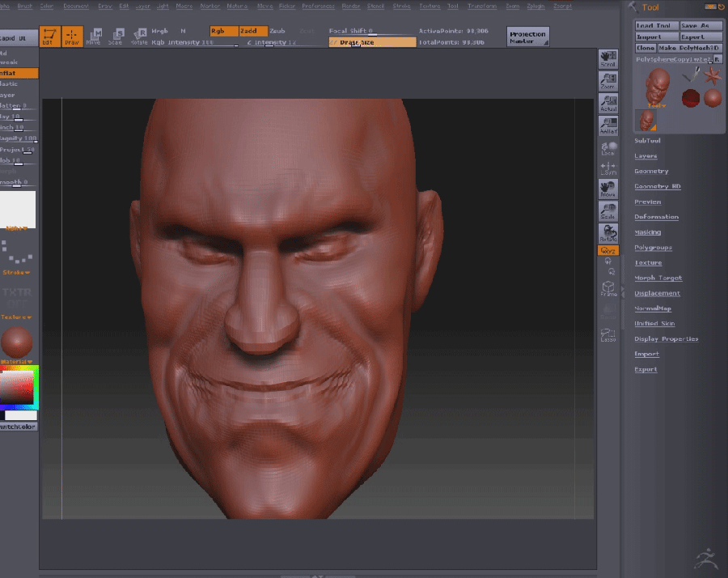Click the Tool palette hammer icon
Image resolution: width=728 pixels, height=578 pixels.
click(x=633, y=6)
